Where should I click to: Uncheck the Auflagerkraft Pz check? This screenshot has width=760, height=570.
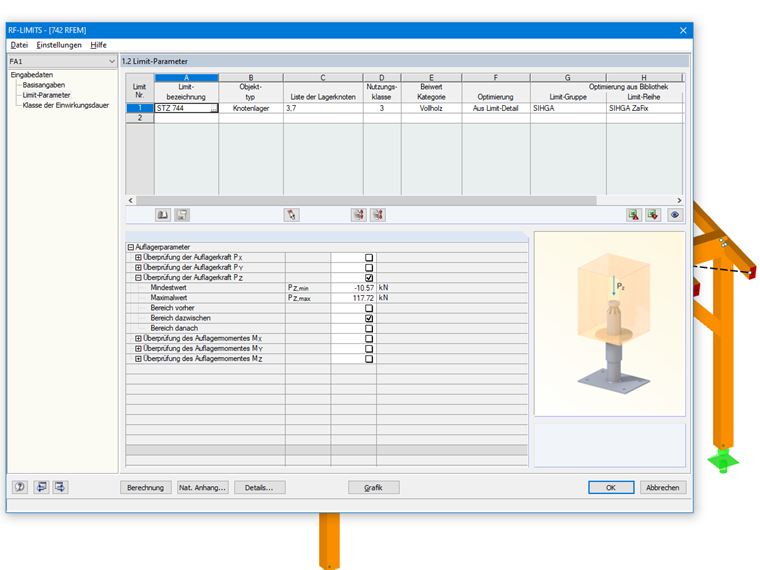(x=369, y=278)
